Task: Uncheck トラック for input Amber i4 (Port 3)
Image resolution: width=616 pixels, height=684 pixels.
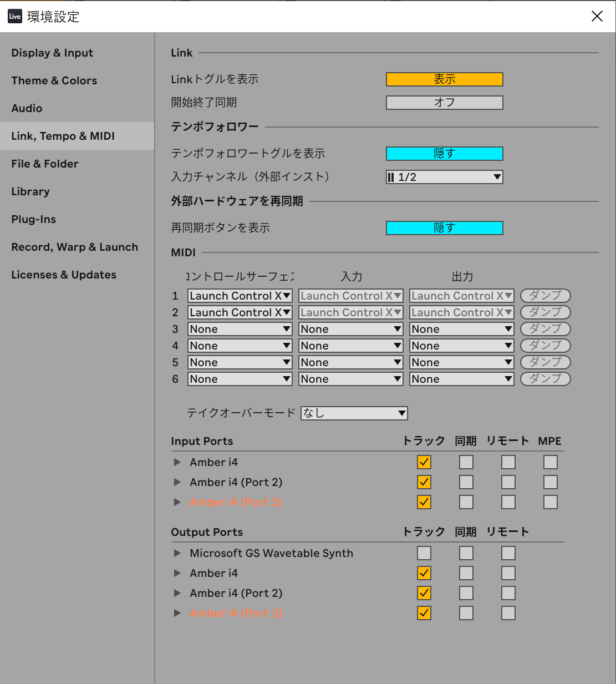Action: (x=424, y=502)
